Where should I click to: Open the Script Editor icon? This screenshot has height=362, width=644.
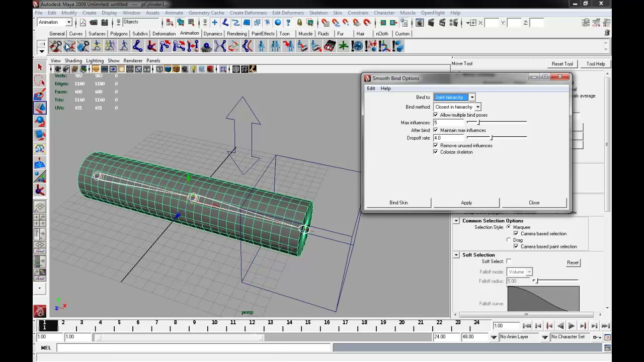(607, 348)
